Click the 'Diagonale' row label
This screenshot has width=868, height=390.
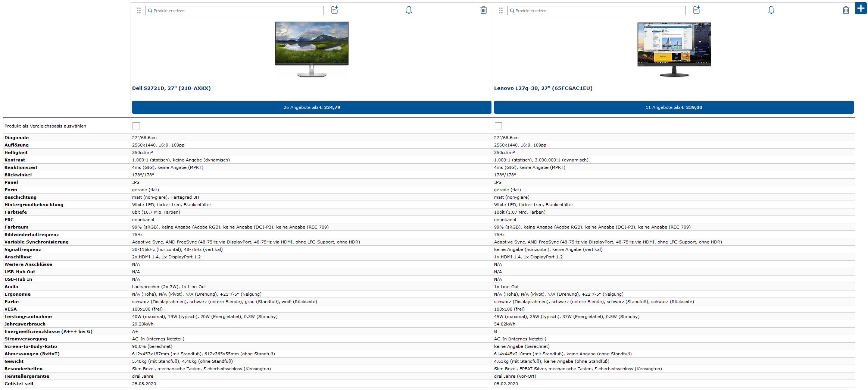click(16, 138)
